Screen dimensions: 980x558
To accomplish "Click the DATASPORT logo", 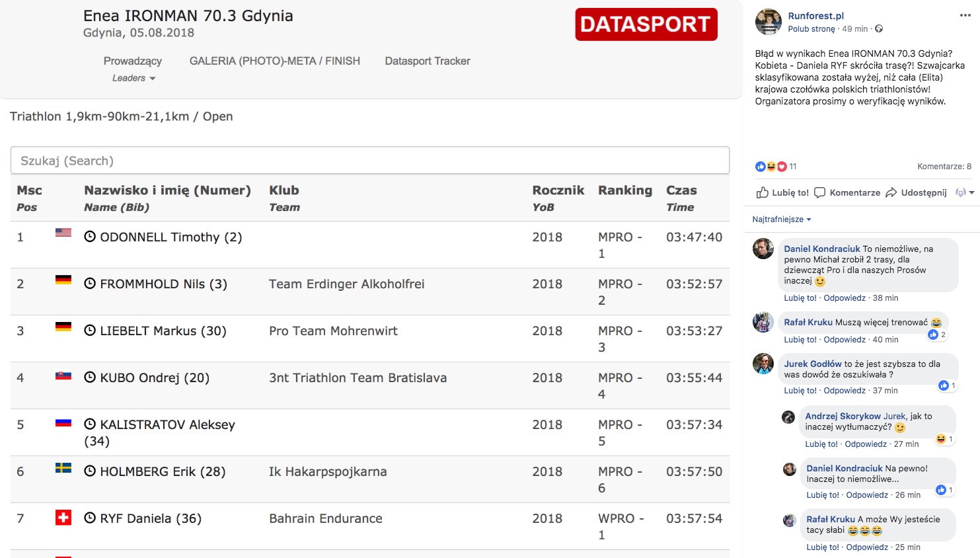I will tap(646, 24).
